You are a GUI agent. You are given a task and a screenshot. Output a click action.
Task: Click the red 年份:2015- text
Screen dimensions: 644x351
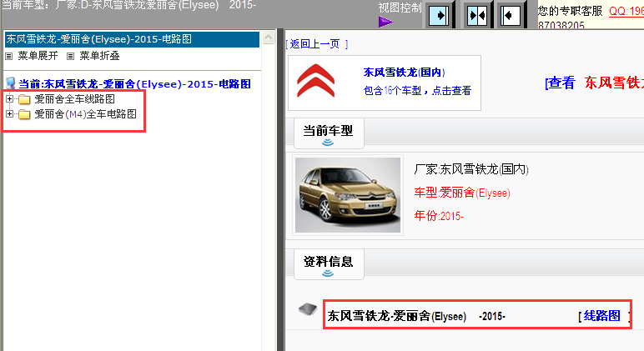pos(439,216)
